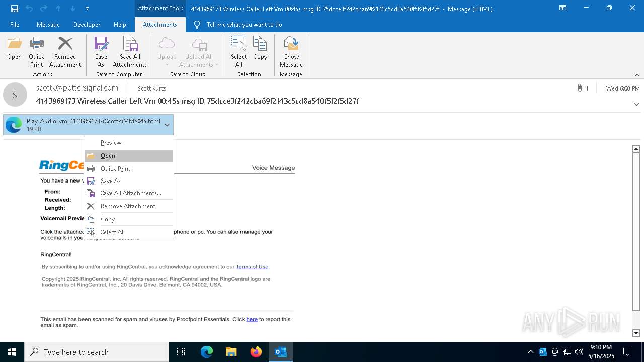
Task: Click the attachment file Play_Audio_vm_4143969173
Action: click(88, 125)
